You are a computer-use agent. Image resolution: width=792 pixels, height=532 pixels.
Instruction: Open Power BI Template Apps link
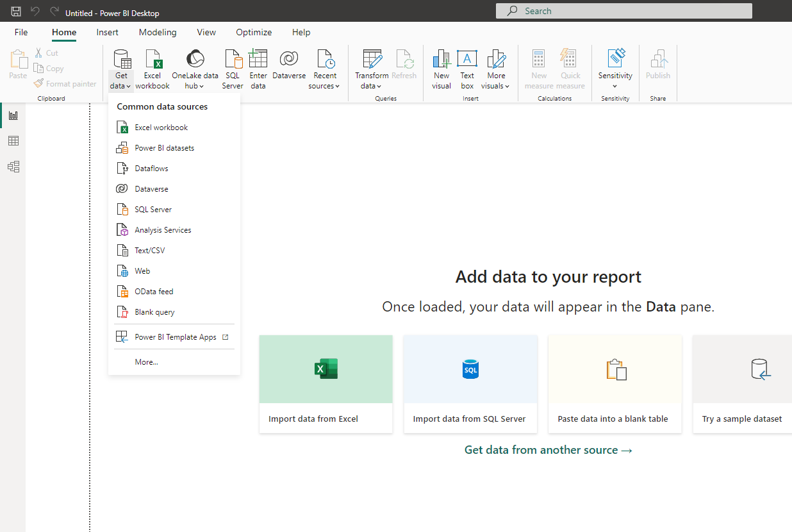coord(174,337)
